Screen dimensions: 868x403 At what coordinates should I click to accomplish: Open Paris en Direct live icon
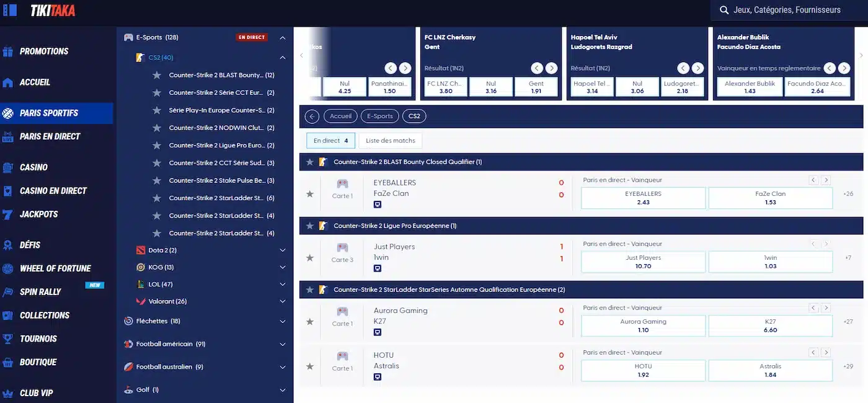coord(7,137)
